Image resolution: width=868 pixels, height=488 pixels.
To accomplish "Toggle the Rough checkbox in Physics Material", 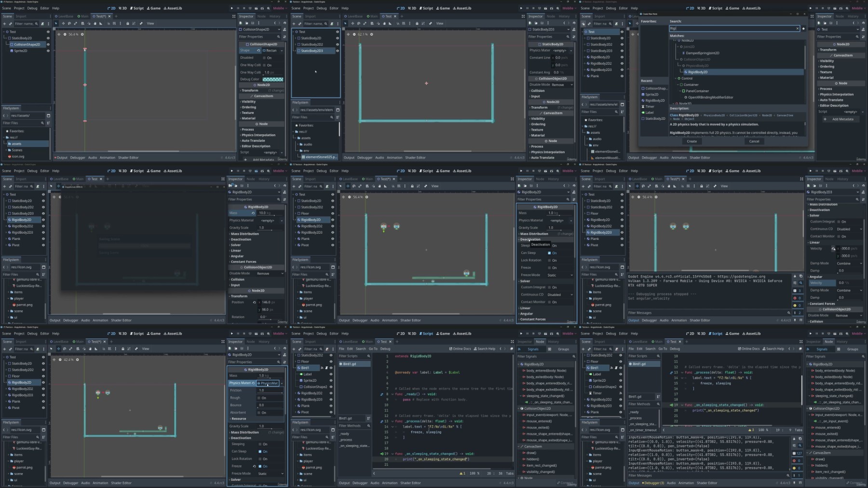I will pyautogui.click(x=259, y=398).
